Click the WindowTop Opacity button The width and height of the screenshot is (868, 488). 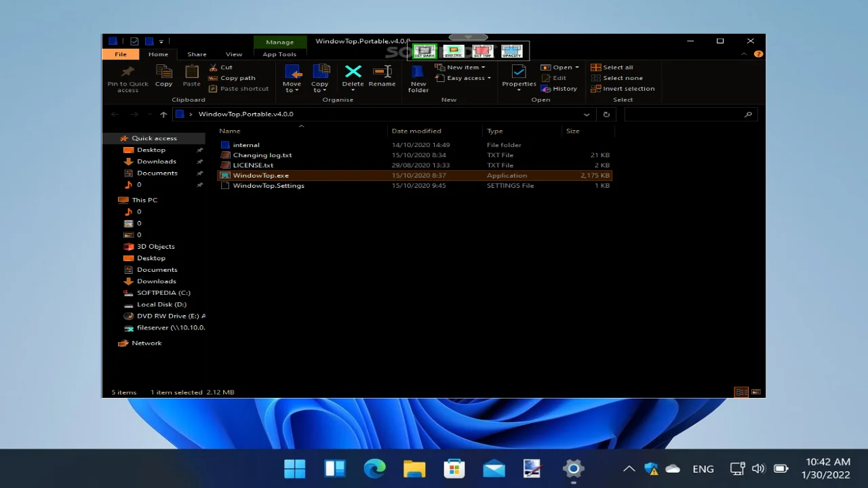pyautogui.click(x=512, y=51)
